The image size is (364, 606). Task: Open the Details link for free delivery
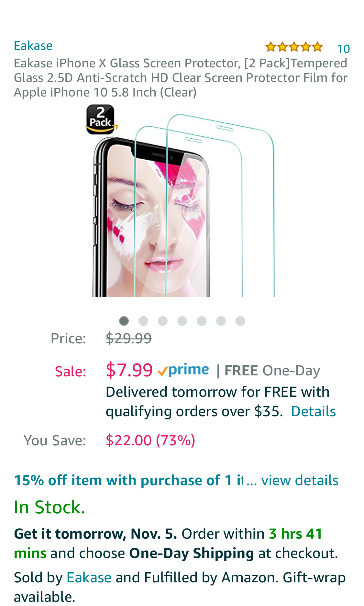click(313, 411)
